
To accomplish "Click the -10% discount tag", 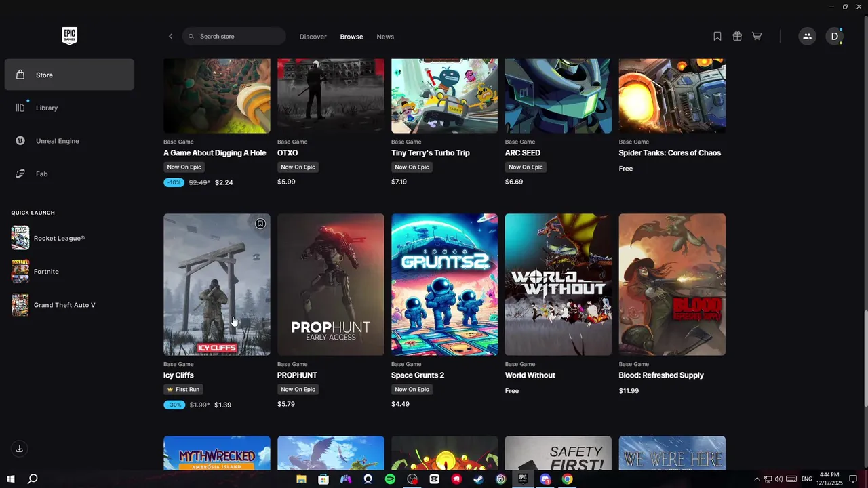I will point(174,182).
